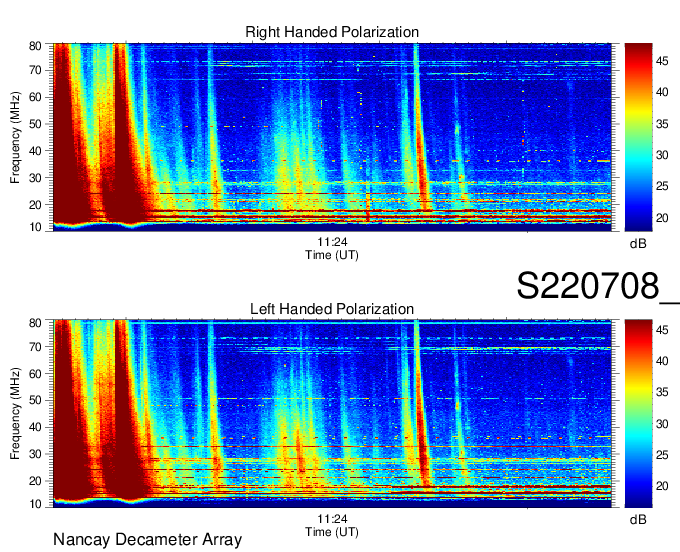This screenshot has width=680, height=552.
Task: Click the Right Handed Polarization title
Action: [x=332, y=32]
